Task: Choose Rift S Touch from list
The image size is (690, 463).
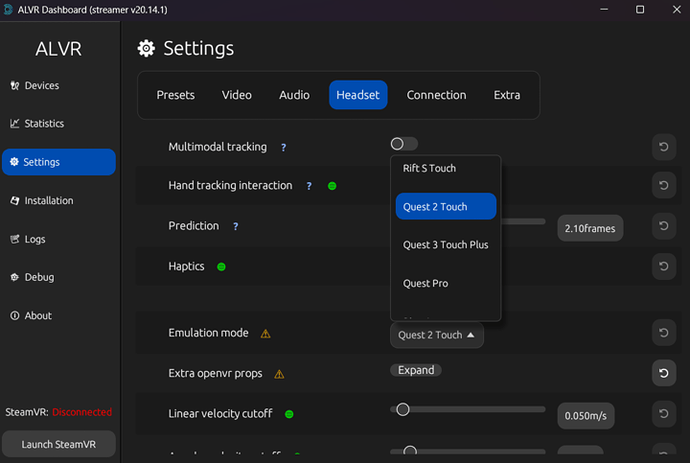Action: tap(429, 168)
